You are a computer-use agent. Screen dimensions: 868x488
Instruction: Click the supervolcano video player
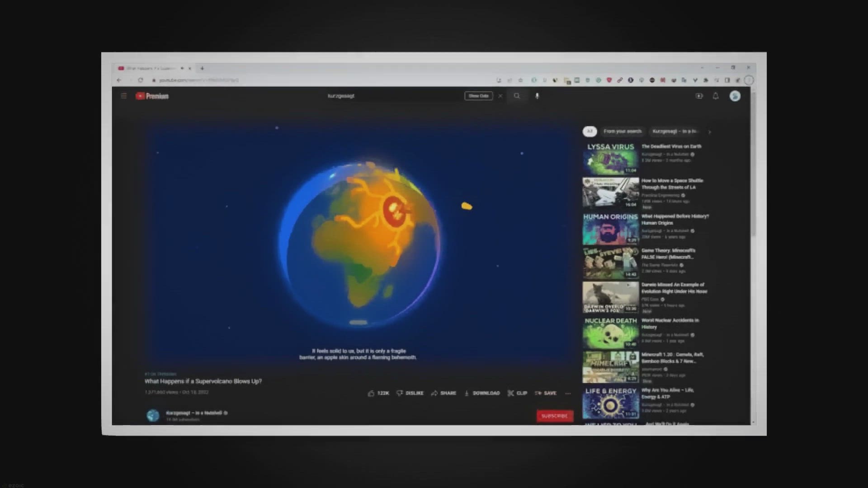click(x=359, y=244)
